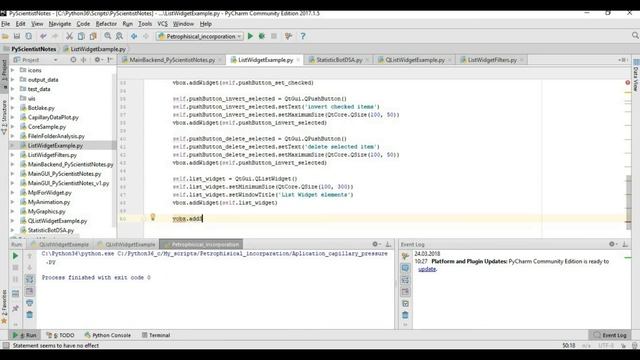Image resolution: width=640 pixels, height=360 pixels.
Task: Switch to the ListWidgetFilters.py editor tab
Action: pos(491,60)
